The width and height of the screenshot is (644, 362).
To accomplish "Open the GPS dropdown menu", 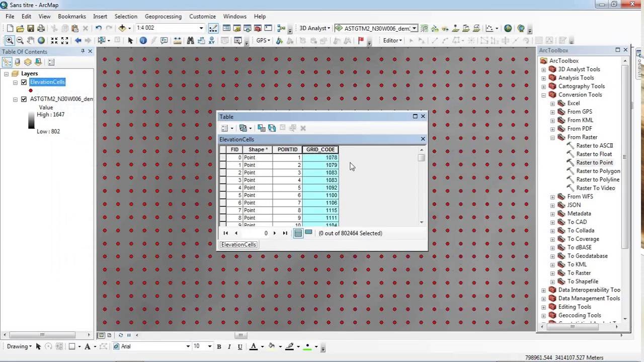I will [x=263, y=40].
